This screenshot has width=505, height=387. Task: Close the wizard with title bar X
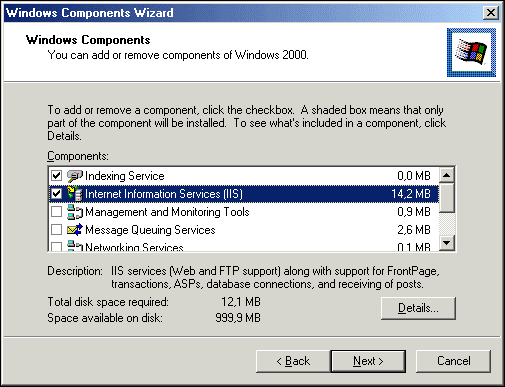[x=491, y=13]
